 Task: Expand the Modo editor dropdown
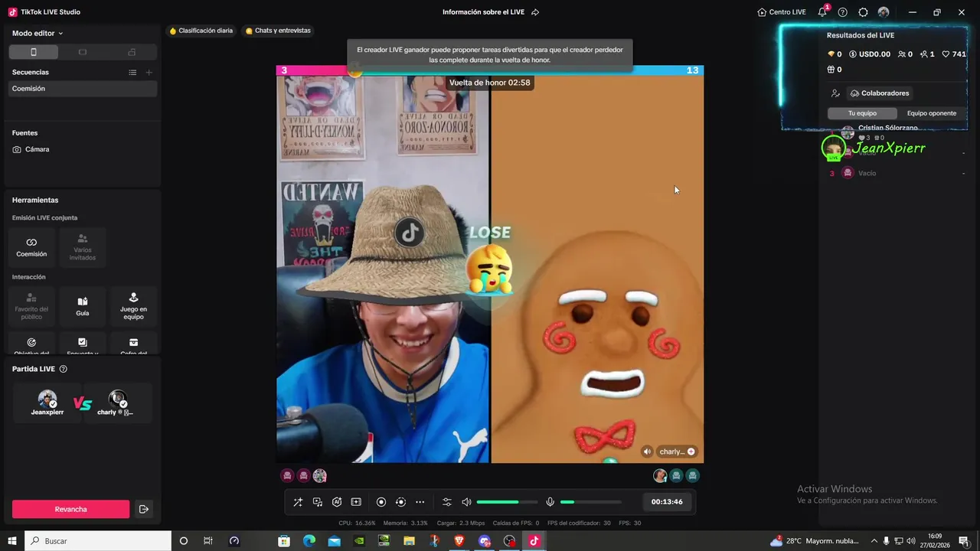[38, 33]
